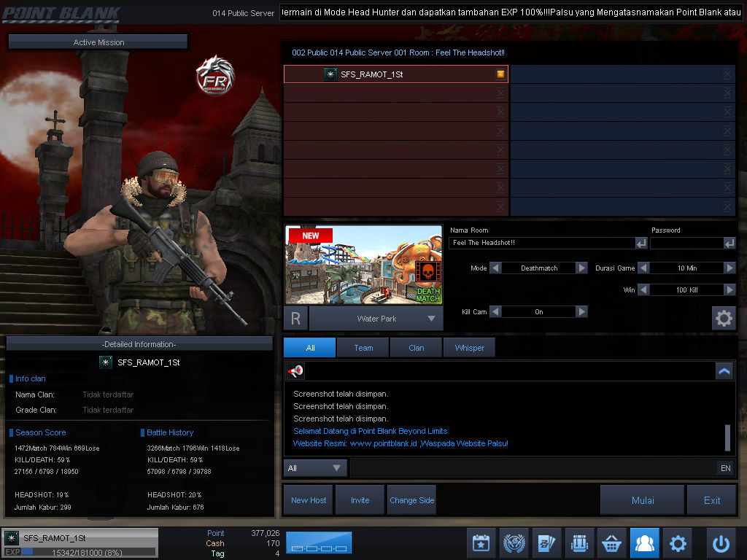This screenshot has width=747, height=560.
Task: Increase Win kill limit with right arrow
Action: pos(729,289)
